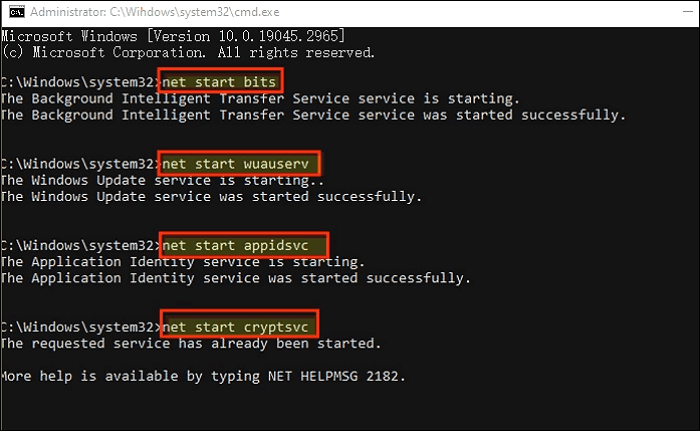This screenshot has width=700, height=431.
Task: Click the Microsoft Corporation copyright line
Action: point(188,52)
